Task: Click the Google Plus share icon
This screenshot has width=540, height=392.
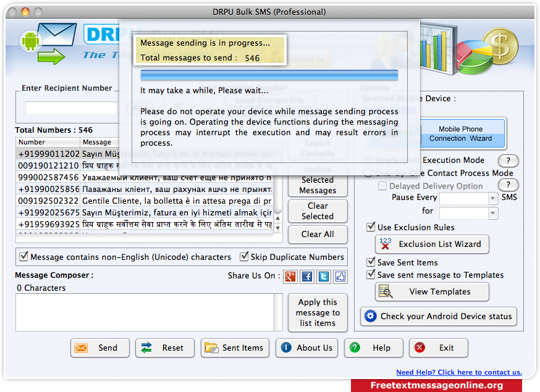Action: pyautogui.click(x=290, y=277)
